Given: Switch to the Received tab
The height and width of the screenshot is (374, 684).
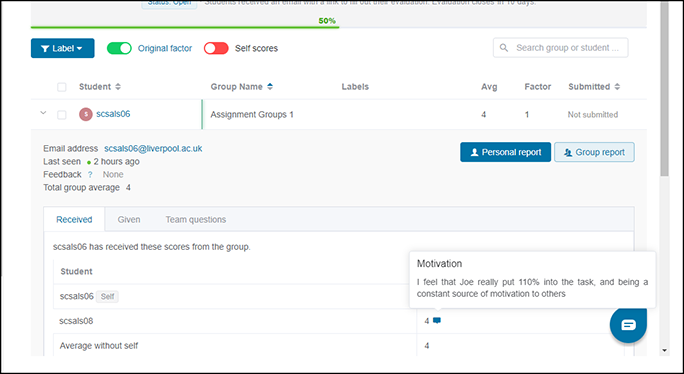Looking at the screenshot, I should [74, 220].
